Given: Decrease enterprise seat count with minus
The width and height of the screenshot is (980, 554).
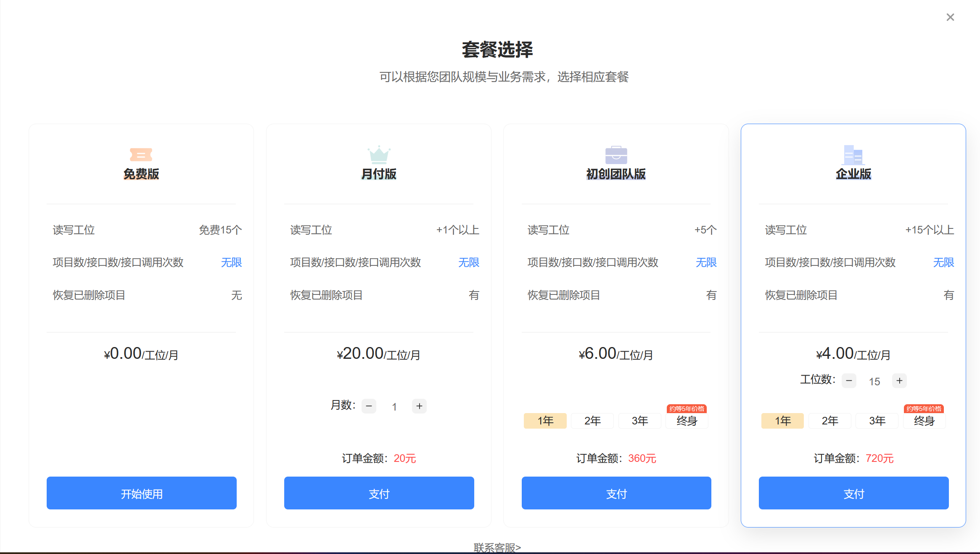Looking at the screenshot, I should tap(849, 381).
